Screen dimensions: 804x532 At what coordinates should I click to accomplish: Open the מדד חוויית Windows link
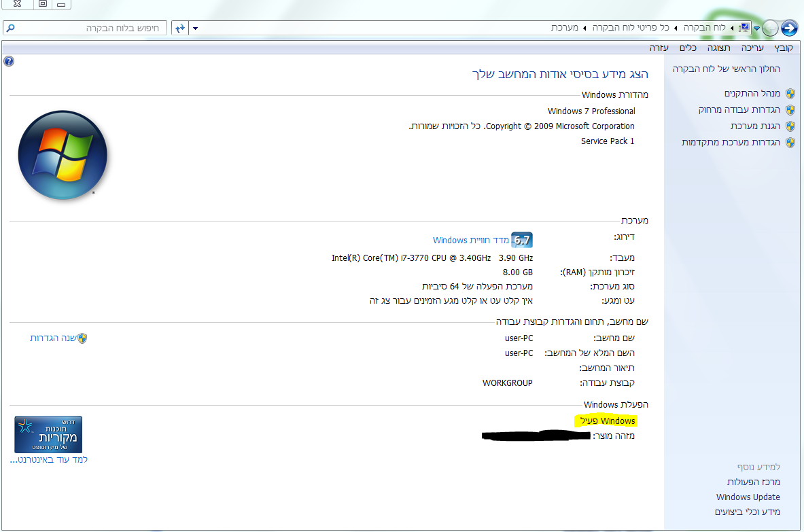coord(471,240)
